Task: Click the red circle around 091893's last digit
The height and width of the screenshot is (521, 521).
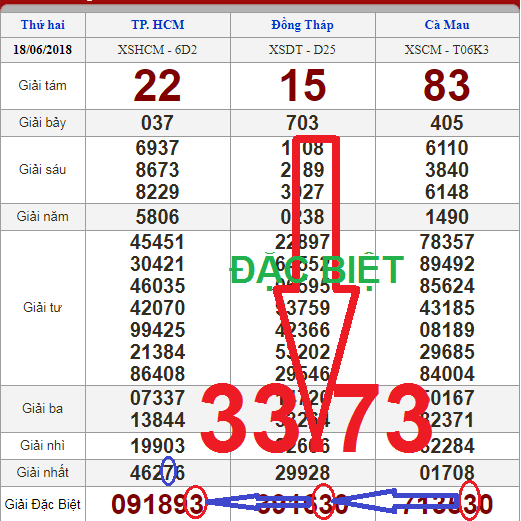Action: tap(196, 502)
